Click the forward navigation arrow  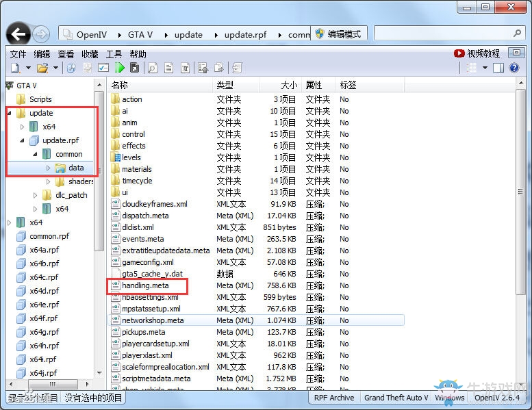[41, 34]
